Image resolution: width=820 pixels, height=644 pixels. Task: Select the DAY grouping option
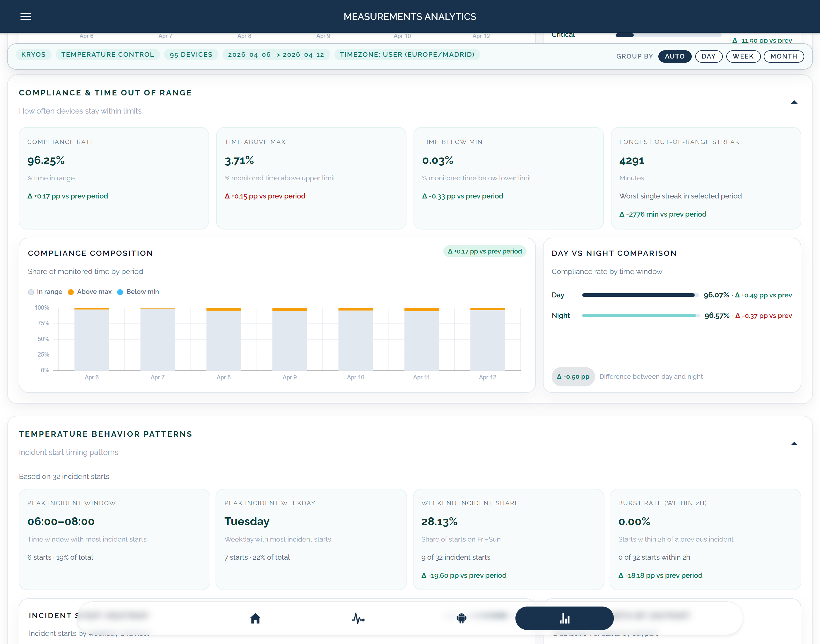709,56
